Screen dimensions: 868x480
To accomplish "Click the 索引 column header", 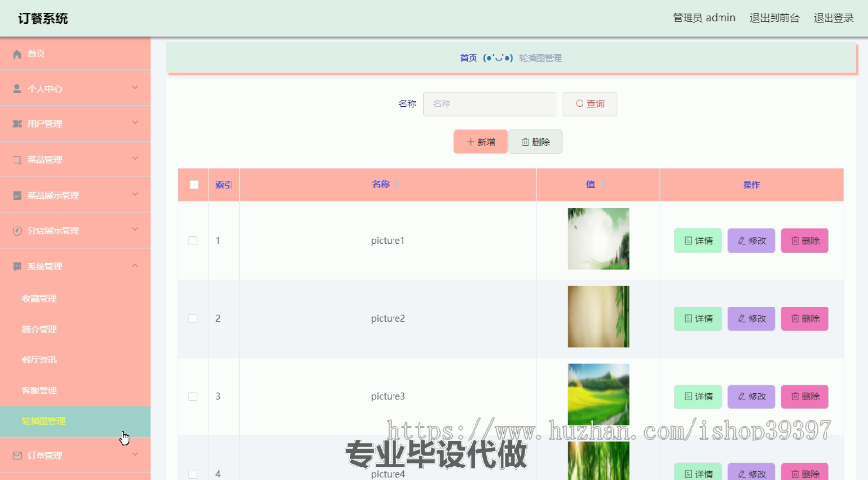I will [224, 185].
